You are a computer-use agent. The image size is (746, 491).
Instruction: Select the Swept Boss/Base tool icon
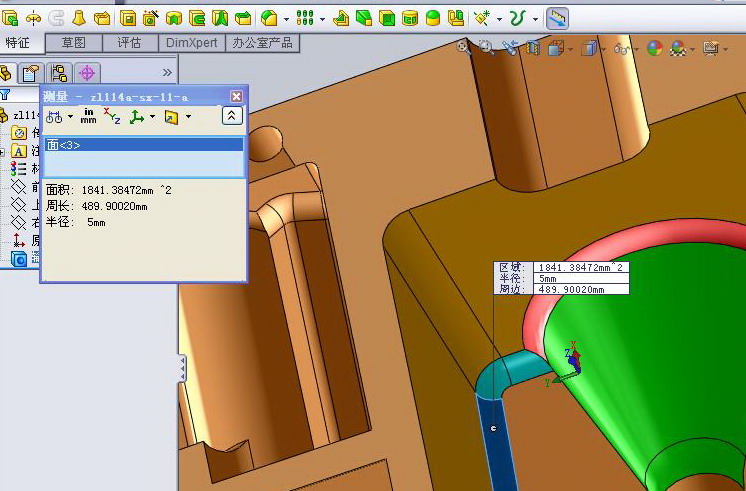pyautogui.click(x=56, y=19)
